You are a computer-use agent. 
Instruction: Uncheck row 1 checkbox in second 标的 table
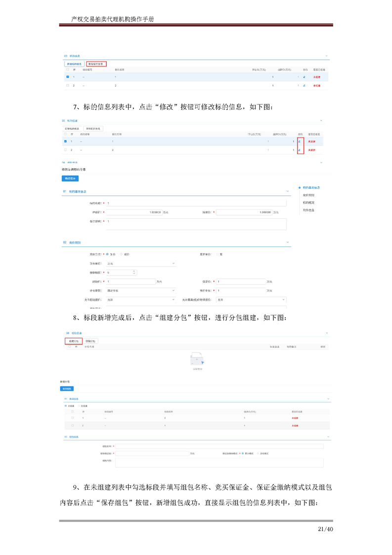pos(65,141)
